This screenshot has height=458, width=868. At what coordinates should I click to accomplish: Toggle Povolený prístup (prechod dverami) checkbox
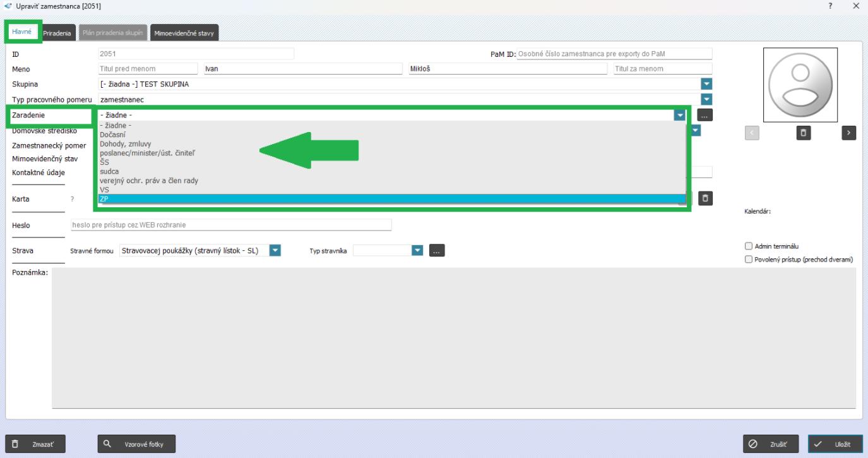[749, 259]
